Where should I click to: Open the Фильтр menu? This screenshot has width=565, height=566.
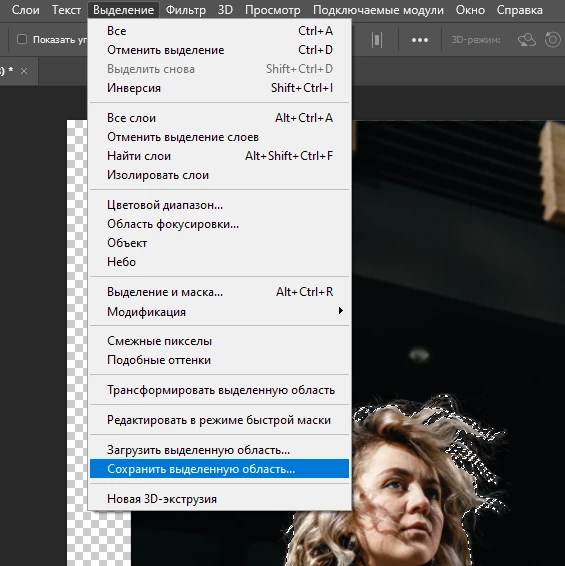tap(186, 10)
